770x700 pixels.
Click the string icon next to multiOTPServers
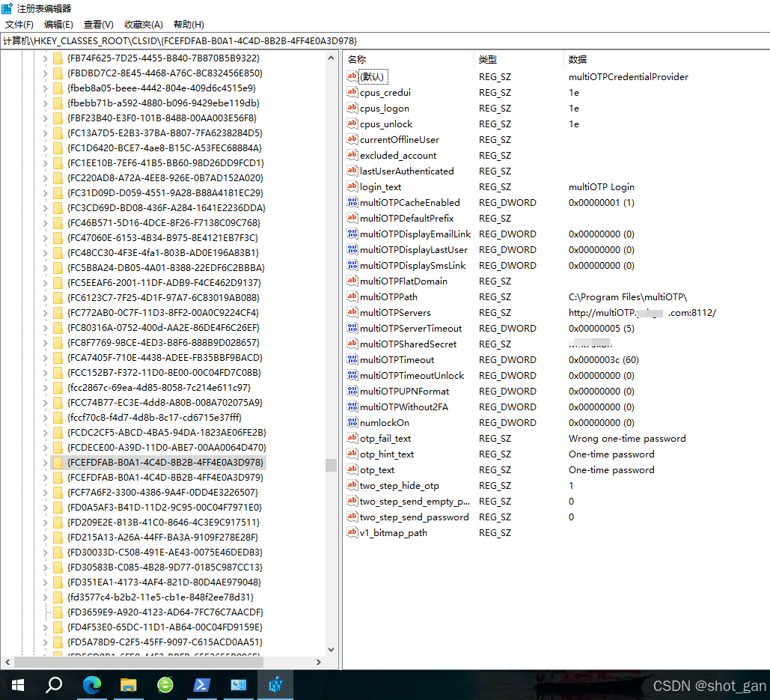point(352,312)
